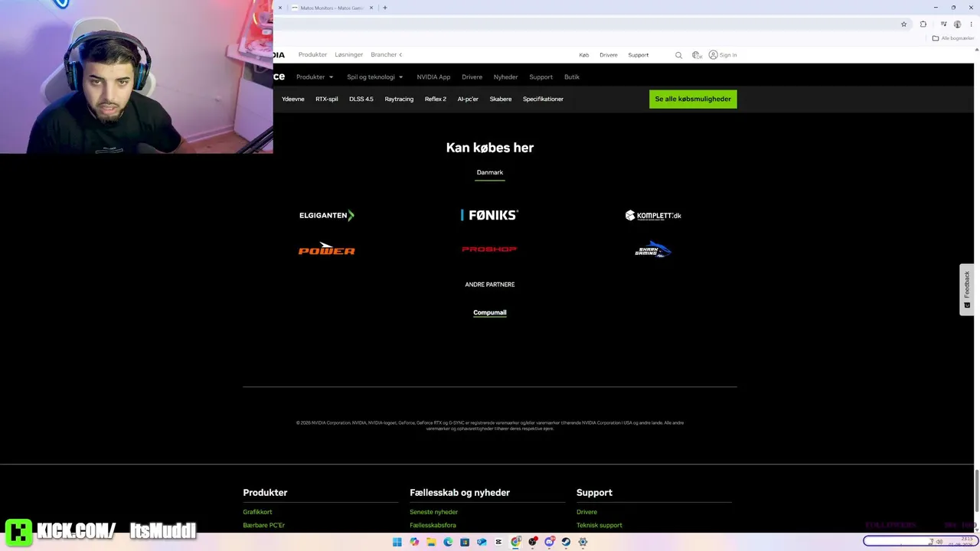Open Butik in the GeForce menu
Screen dimensions: 980x551
click(572, 77)
